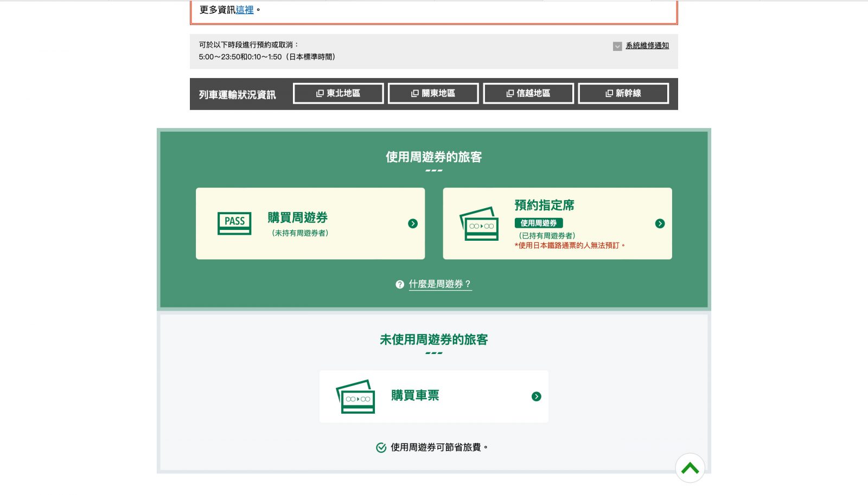Open the 什麼是周遊券 help link

[439, 284]
